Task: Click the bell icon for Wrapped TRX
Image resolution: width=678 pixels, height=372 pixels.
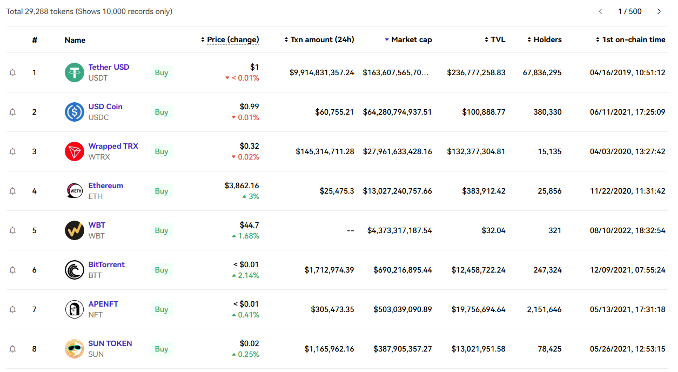Action: coord(13,151)
